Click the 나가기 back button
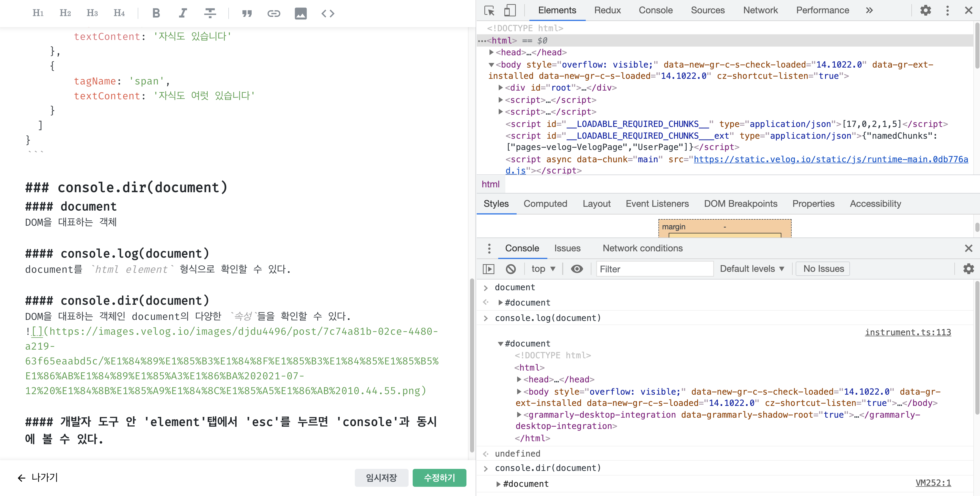The image size is (980, 496). (x=38, y=478)
